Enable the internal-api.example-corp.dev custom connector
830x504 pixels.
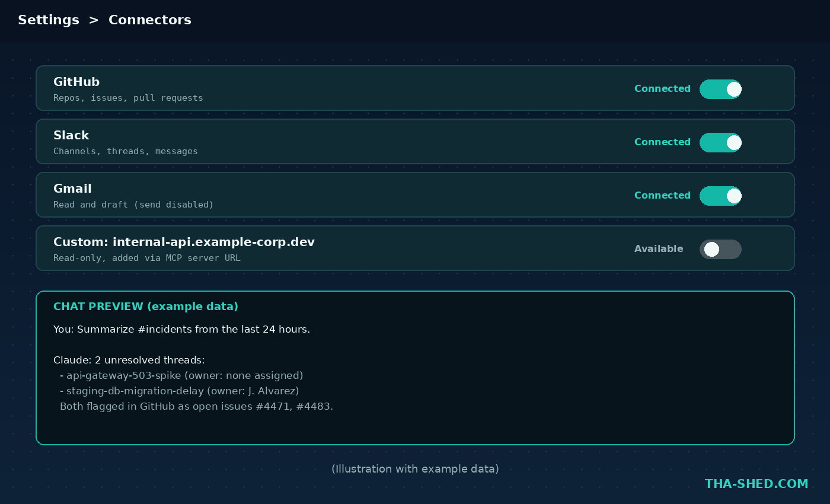[720, 249]
